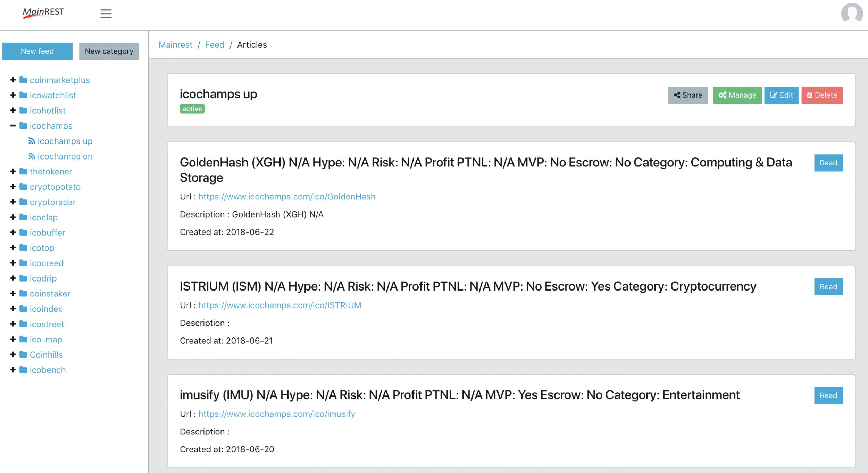
Task: Toggle the hamburger sidebar menu icon
Action: 106,14
